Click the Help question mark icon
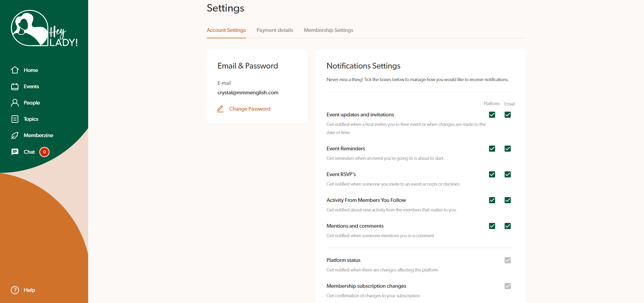The image size is (644, 303). coord(15,290)
